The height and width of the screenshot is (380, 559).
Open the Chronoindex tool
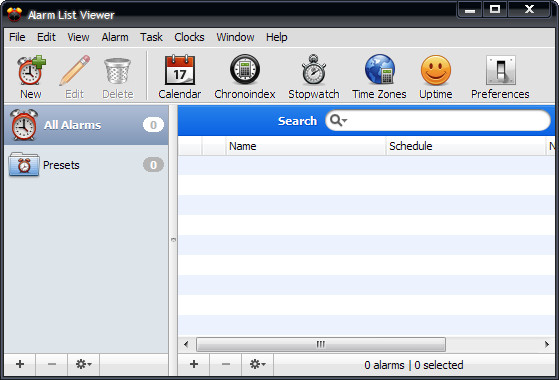click(x=245, y=77)
